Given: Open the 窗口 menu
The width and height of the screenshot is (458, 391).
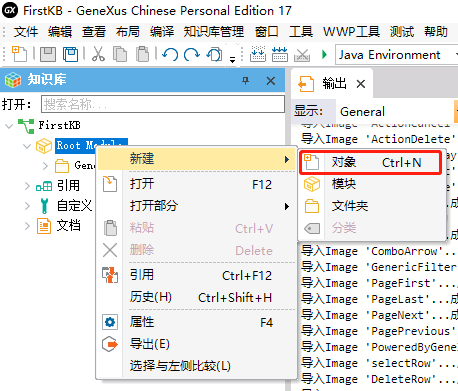Looking at the screenshot, I should pyautogui.click(x=267, y=32).
